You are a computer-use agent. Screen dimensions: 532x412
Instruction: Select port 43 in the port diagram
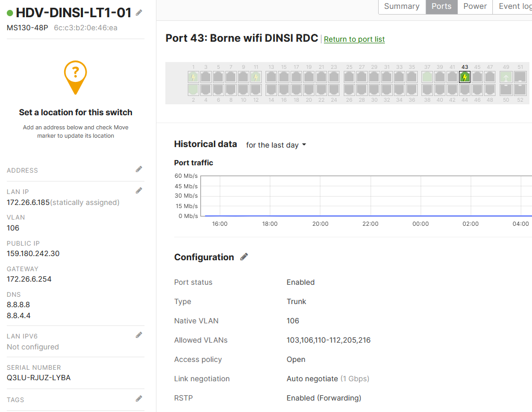point(465,77)
